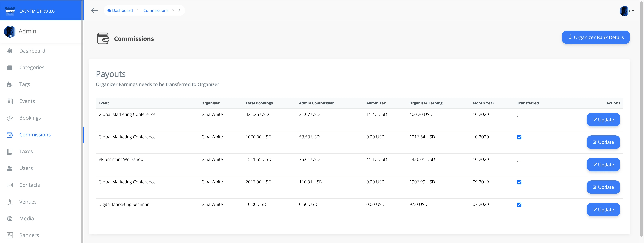Click the Events calendar icon
Viewport: 644px width, 243px height.
point(10,101)
